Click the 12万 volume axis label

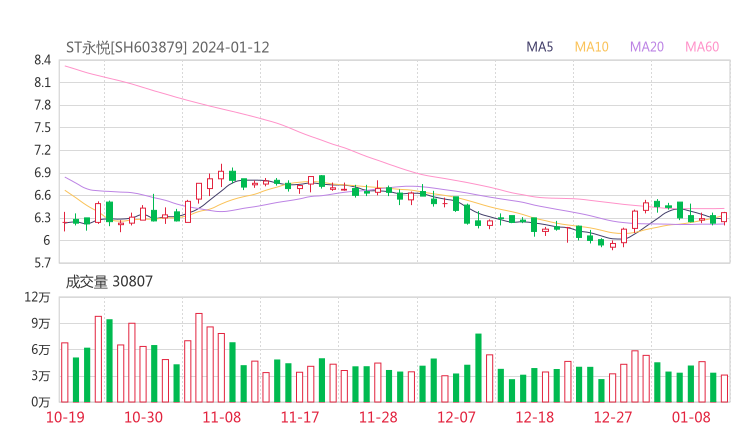37,297
